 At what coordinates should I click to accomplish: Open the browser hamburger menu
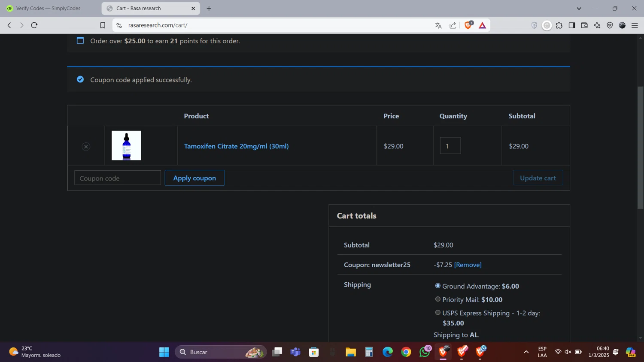(x=635, y=25)
